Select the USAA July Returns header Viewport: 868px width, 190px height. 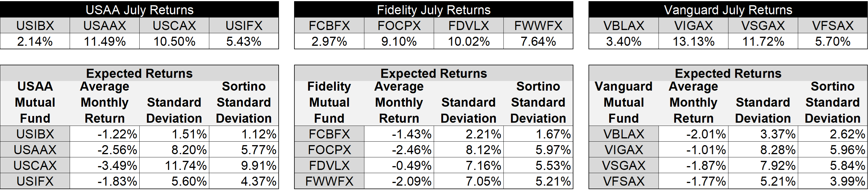(140, 9)
